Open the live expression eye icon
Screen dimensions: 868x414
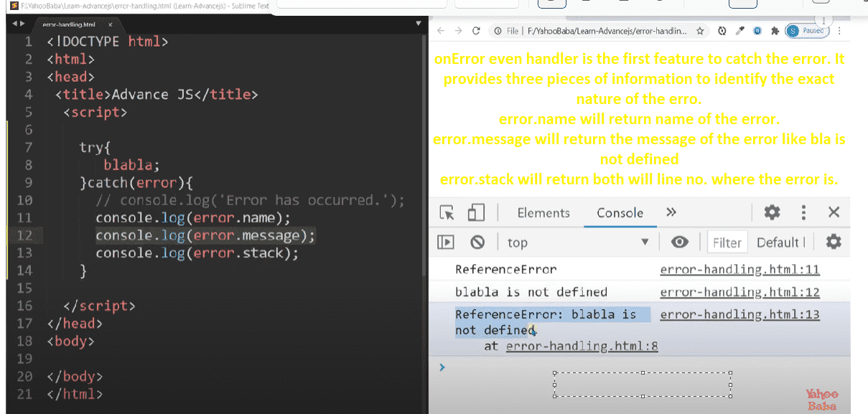coord(679,243)
